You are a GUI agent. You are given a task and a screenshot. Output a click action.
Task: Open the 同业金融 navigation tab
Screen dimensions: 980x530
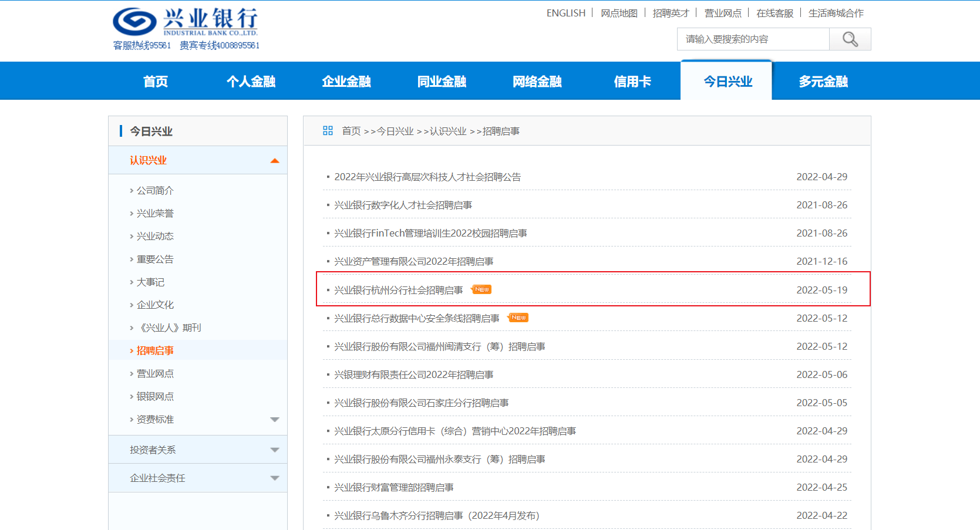pyautogui.click(x=442, y=81)
